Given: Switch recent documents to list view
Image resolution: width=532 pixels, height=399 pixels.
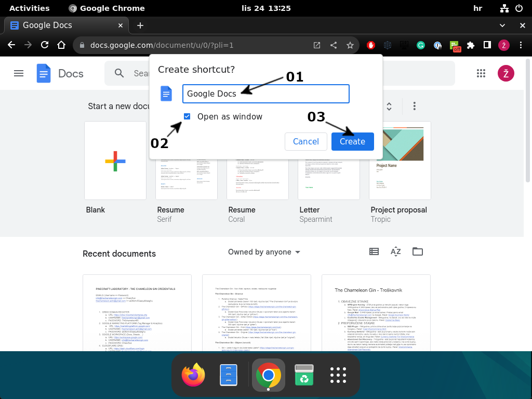Looking at the screenshot, I should pos(374,251).
